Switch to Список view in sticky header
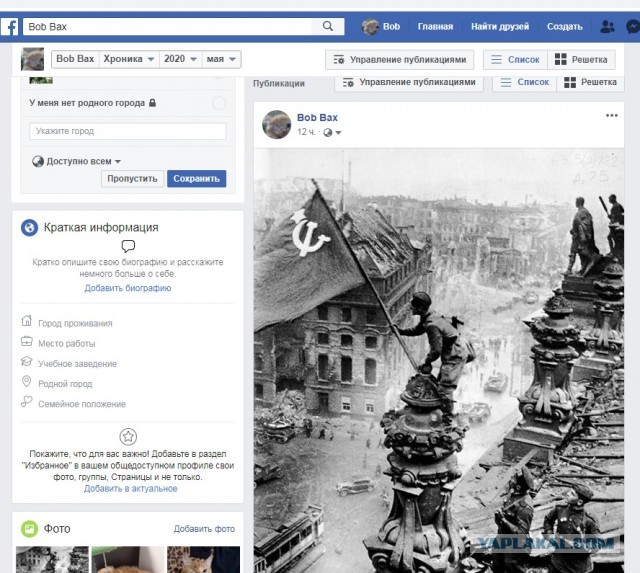This screenshot has width=640, height=573. point(516,60)
